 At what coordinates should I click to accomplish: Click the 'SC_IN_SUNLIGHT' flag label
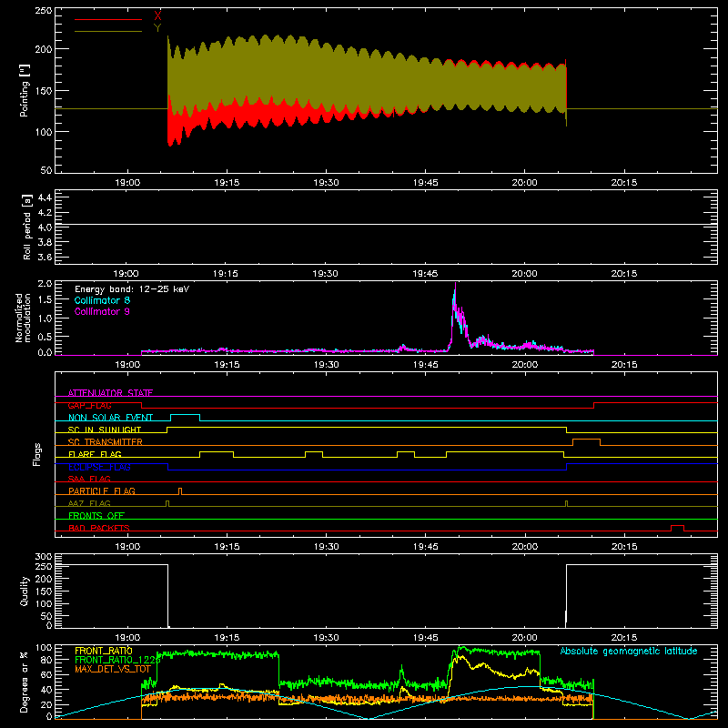[x=105, y=430]
